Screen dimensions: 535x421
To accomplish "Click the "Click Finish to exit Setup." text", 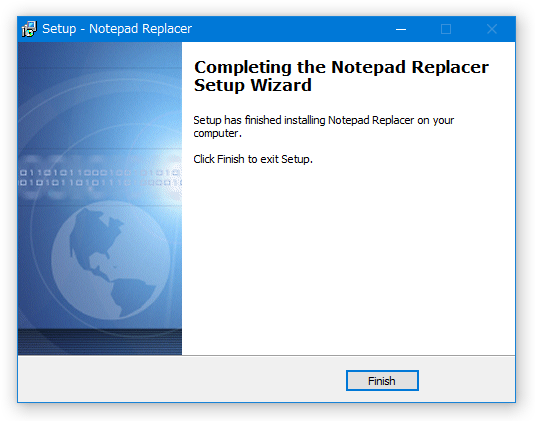I will 253,159.
